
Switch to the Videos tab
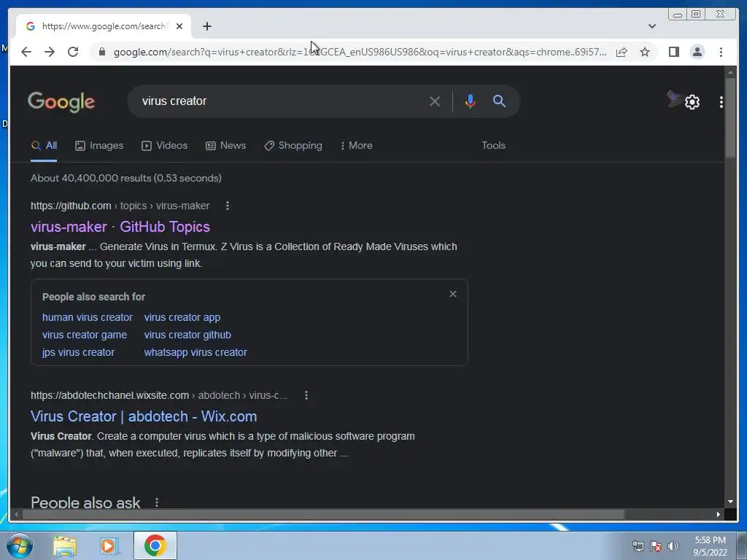(164, 146)
